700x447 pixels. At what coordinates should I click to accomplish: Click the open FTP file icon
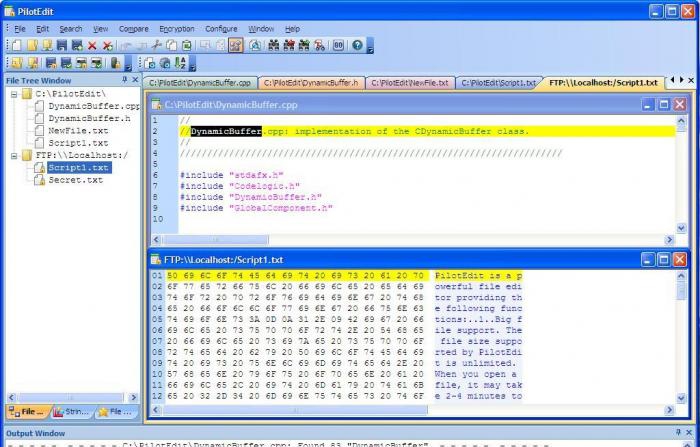(47, 45)
